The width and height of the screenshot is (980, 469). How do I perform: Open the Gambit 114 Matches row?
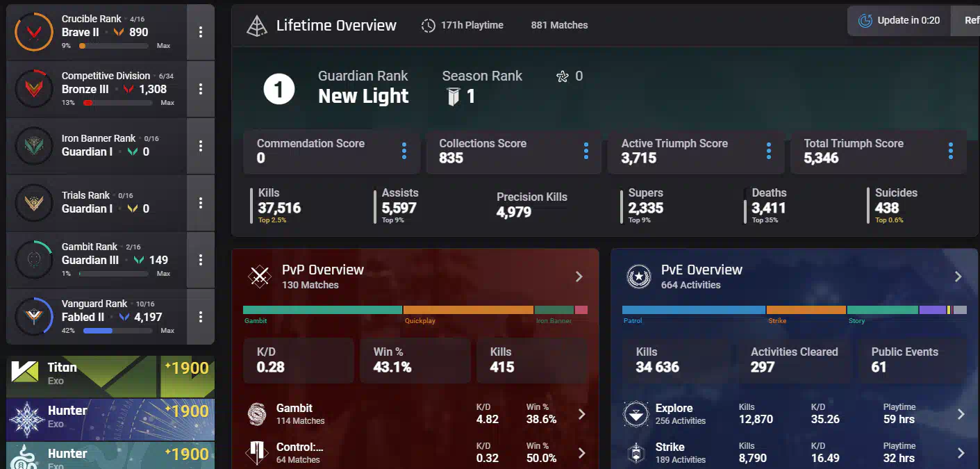pyautogui.click(x=415, y=414)
